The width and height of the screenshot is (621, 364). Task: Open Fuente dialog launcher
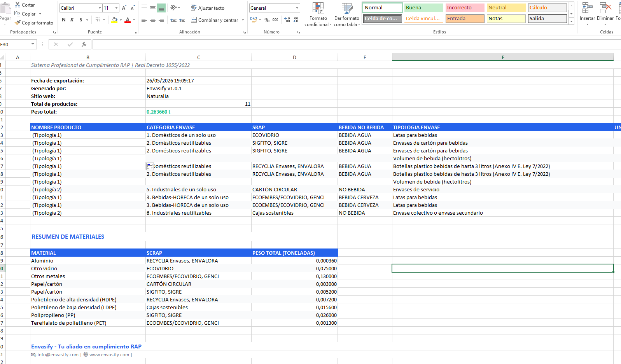click(135, 32)
